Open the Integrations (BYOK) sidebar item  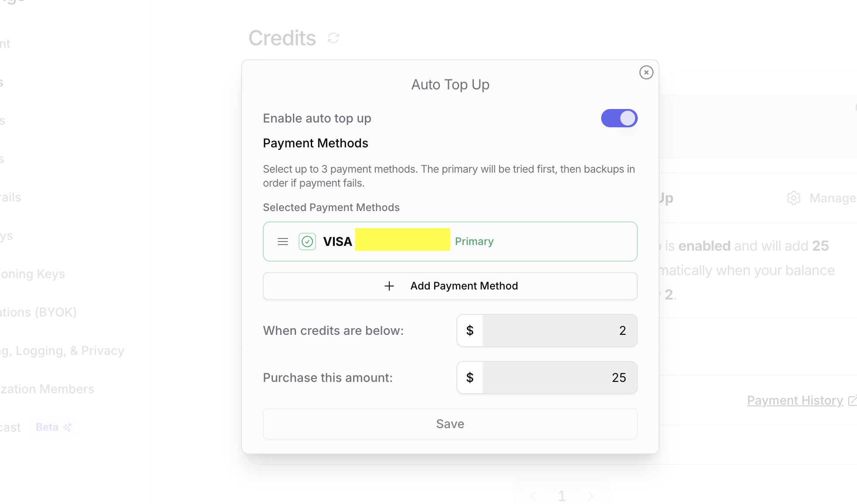pyautogui.click(x=38, y=312)
